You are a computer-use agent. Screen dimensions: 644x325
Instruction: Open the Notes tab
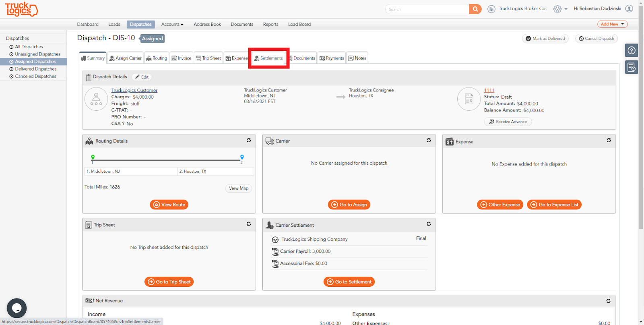(357, 58)
